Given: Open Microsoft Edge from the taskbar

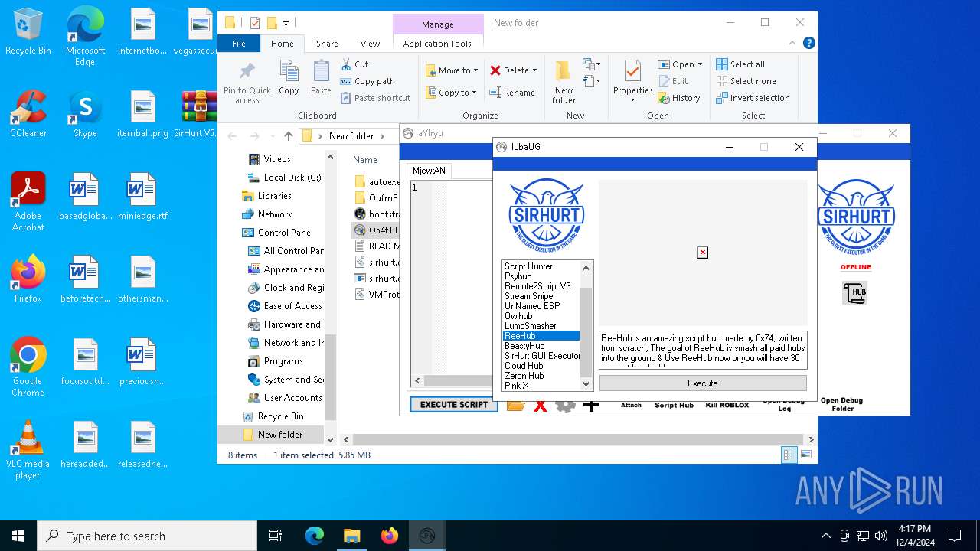Looking at the screenshot, I should tap(315, 536).
